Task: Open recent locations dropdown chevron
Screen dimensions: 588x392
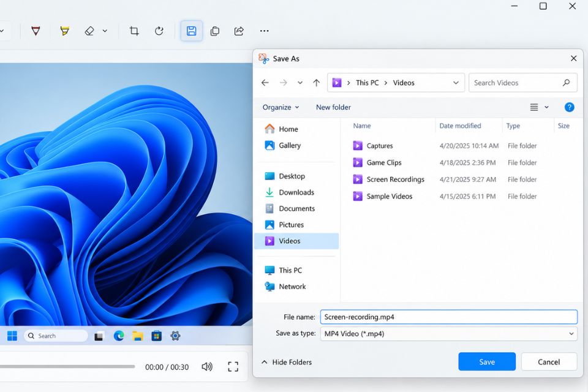Action: click(300, 83)
